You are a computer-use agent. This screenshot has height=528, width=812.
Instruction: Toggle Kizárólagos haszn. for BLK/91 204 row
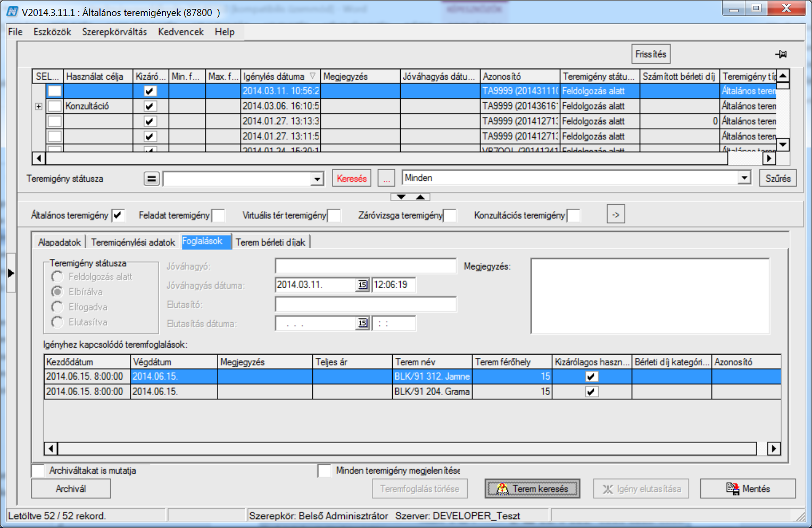[592, 392]
